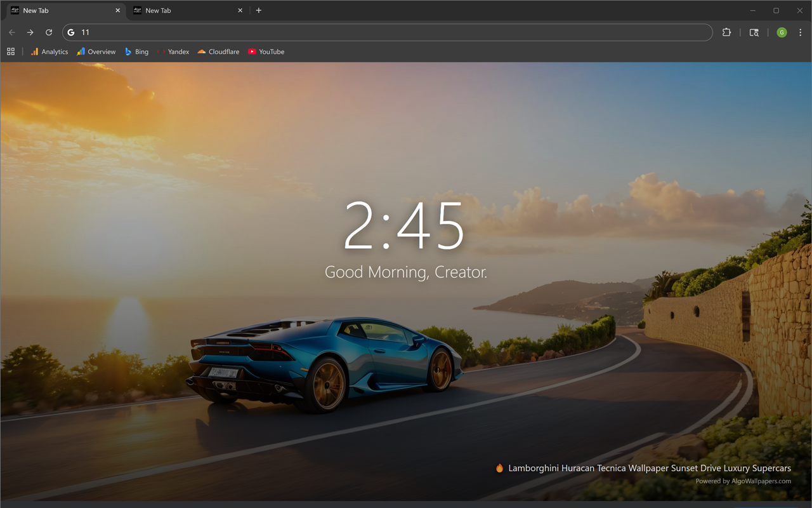
Task: Open the three-dot Chrome menu
Action: click(x=801, y=32)
